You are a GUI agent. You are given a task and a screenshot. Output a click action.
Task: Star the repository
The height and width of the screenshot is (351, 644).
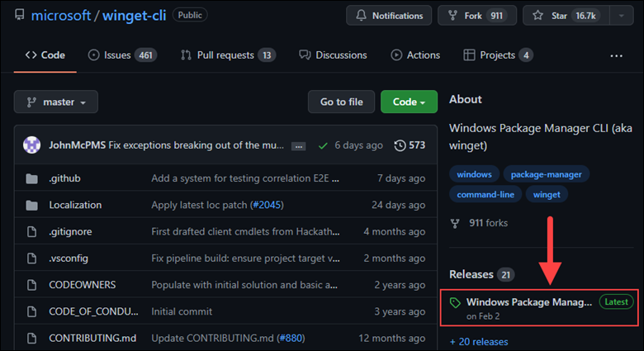click(x=566, y=16)
